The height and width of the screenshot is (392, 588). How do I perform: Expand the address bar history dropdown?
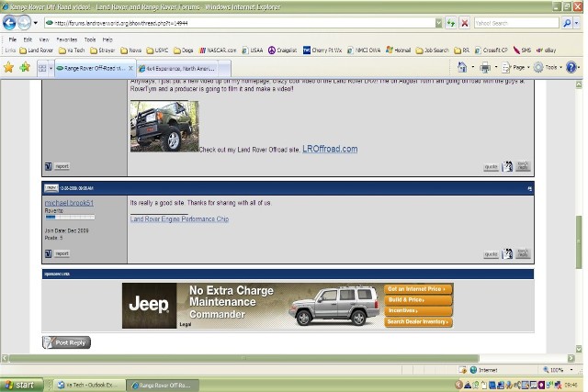(x=438, y=23)
